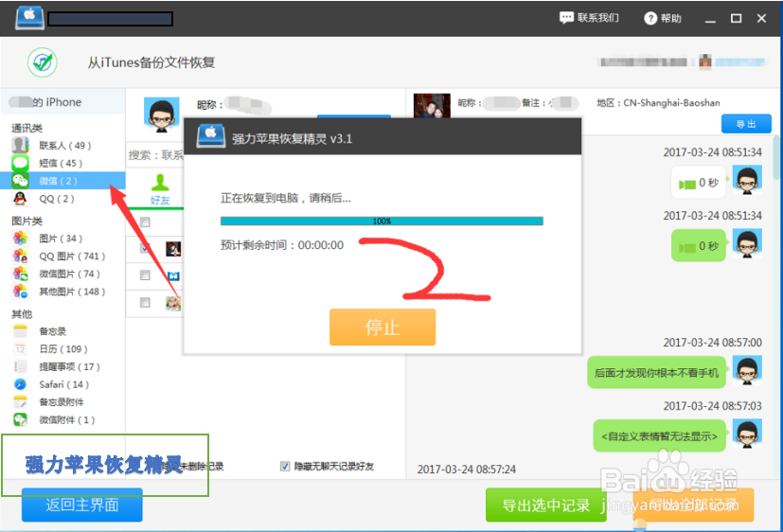
Task: Close the application window
Action: tap(761, 19)
